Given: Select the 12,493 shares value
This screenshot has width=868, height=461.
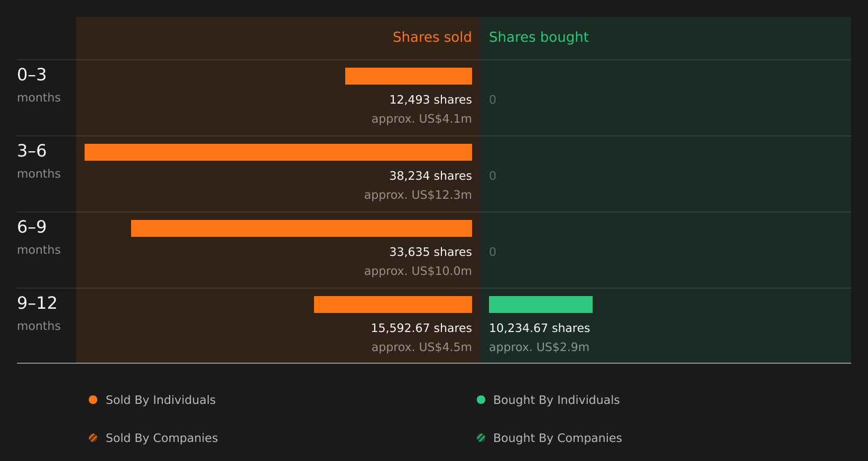Looking at the screenshot, I should (430, 100).
